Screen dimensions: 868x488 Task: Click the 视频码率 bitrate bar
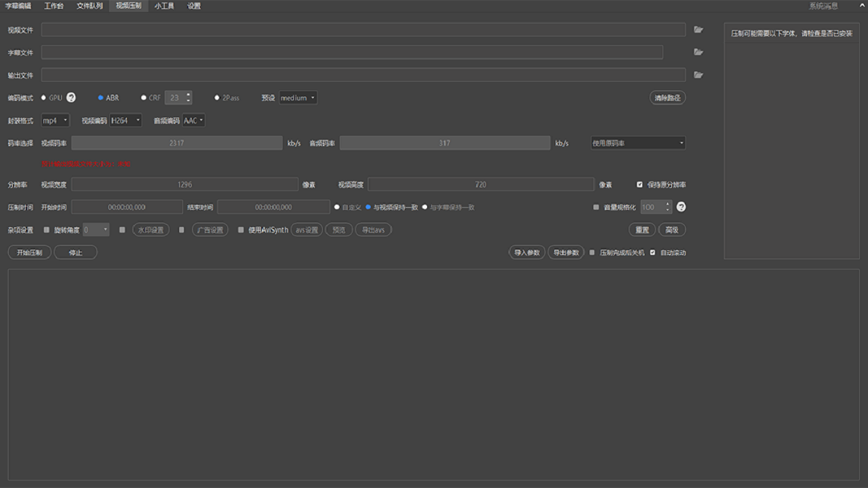coord(176,143)
